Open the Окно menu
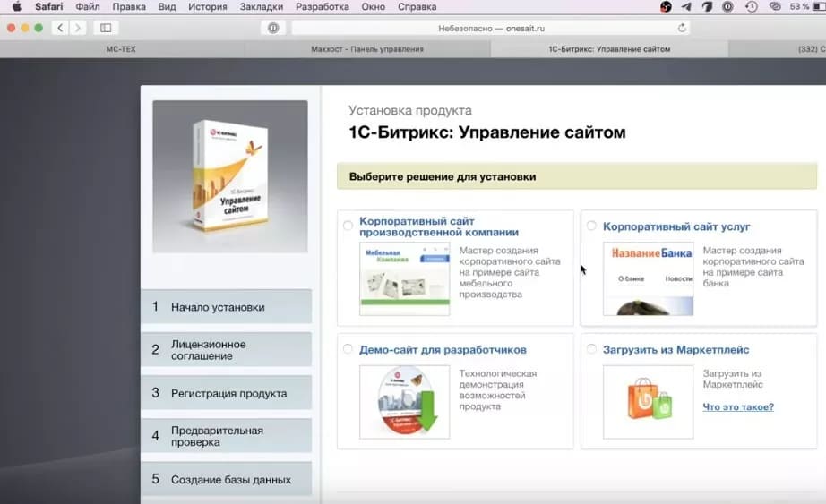 coord(374,7)
